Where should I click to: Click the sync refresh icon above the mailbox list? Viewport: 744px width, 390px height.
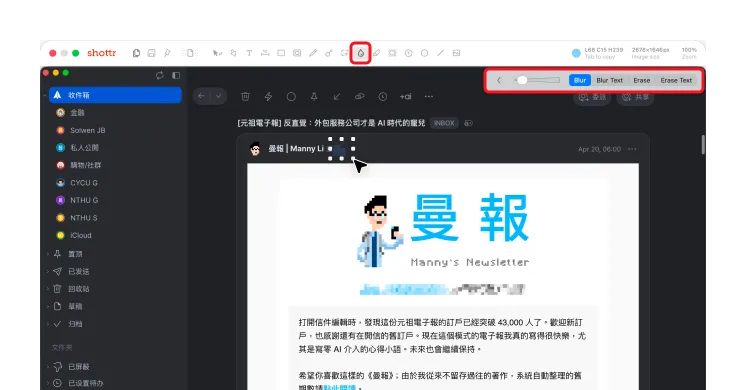pos(160,75)
